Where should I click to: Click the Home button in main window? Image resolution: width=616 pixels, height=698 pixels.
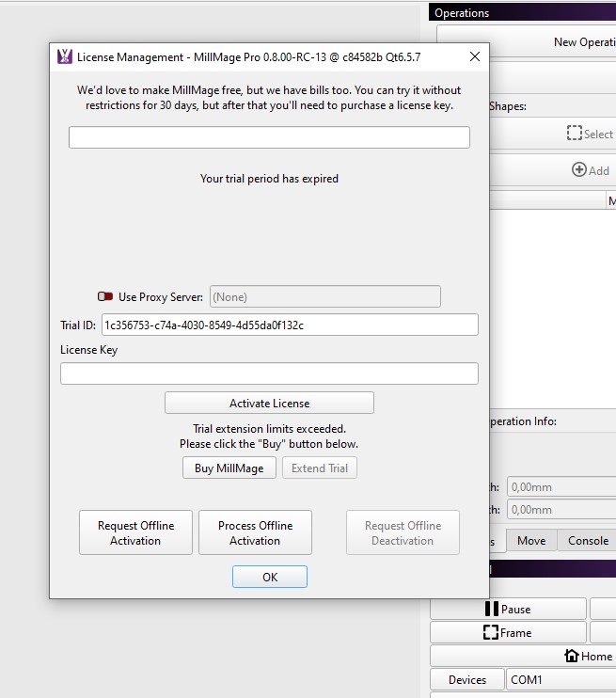pyautogui.click(x=523, y=657)
